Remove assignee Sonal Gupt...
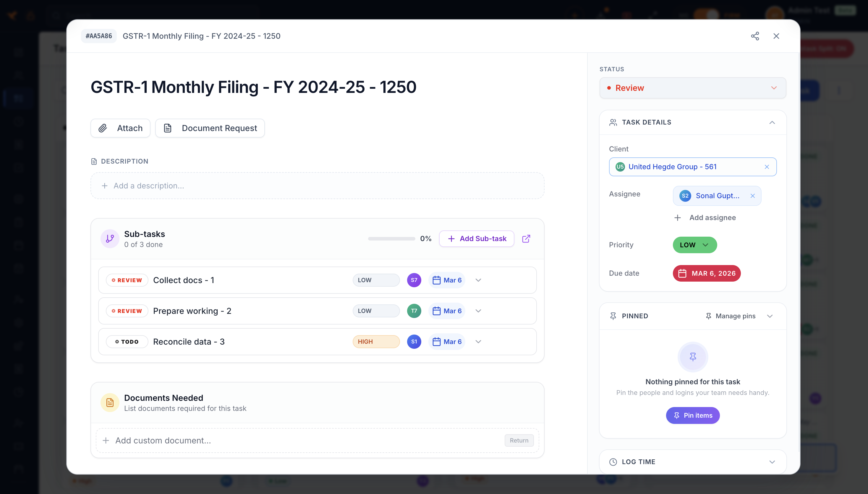 point(753,196)
